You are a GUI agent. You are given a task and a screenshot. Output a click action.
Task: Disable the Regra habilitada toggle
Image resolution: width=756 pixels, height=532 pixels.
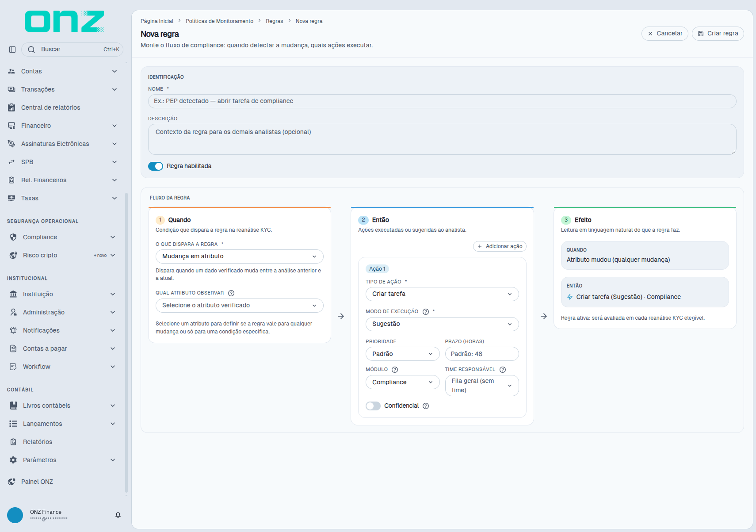click(156, 166)
